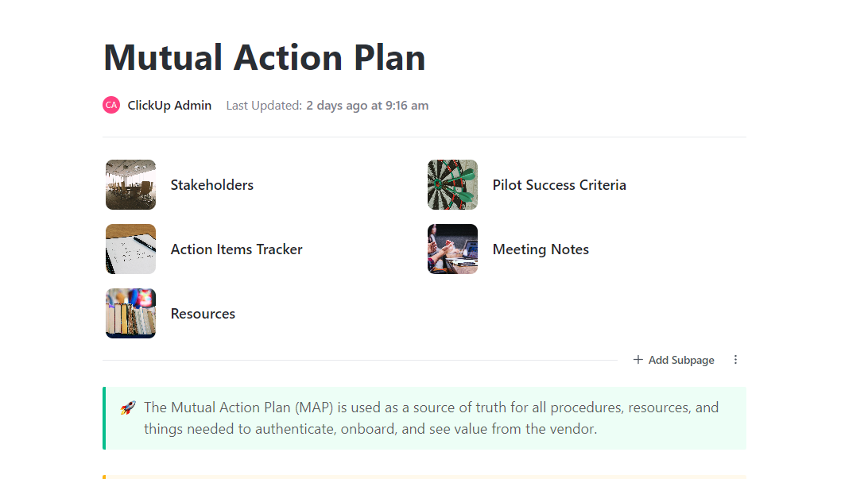Screen dimensions: 868x479
Task: Click the Meeting Notes cover image
Action: 452,249
